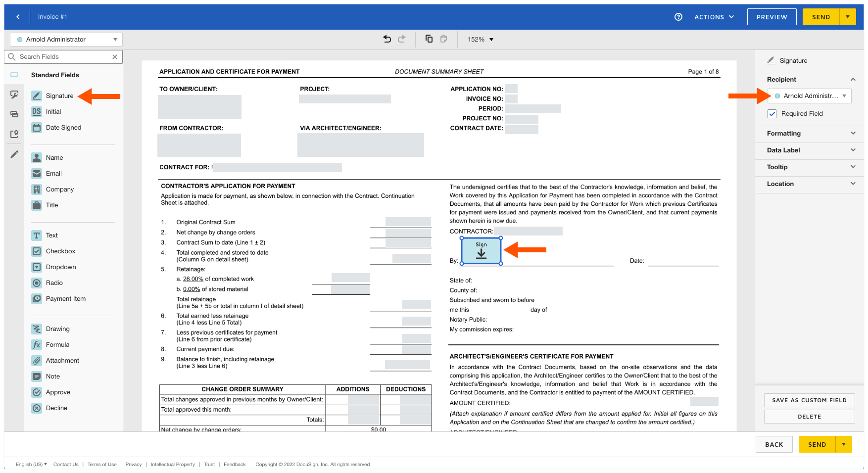Redo the last action
Screen dimensions: 868x473
point(402,39)
